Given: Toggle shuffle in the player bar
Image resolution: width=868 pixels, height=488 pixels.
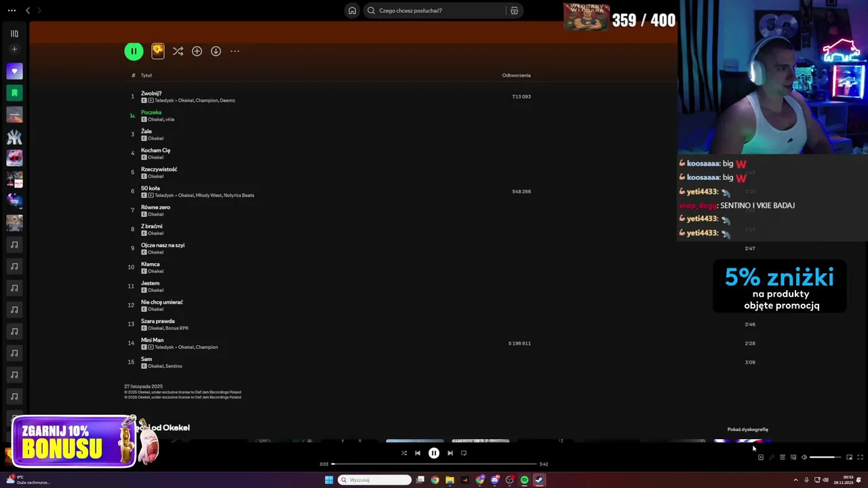Looking at the screenshot, I should point(403,453).
